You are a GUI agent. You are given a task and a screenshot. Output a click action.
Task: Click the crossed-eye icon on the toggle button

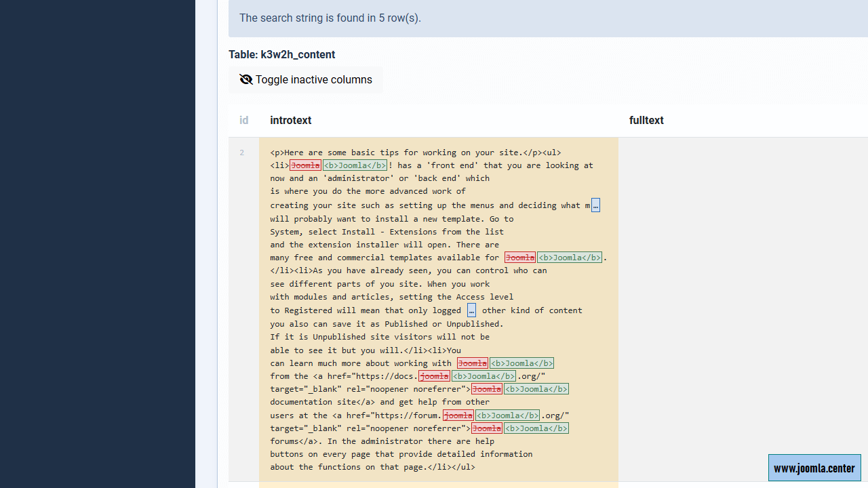pos(246,80)
